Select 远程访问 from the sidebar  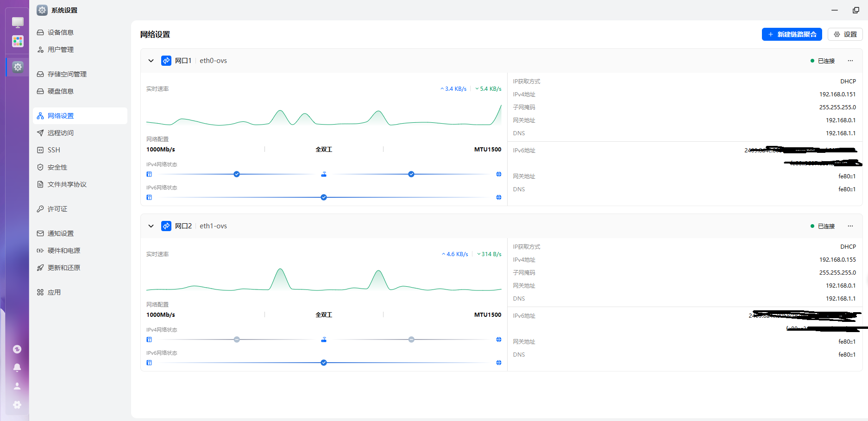(60, 133)
